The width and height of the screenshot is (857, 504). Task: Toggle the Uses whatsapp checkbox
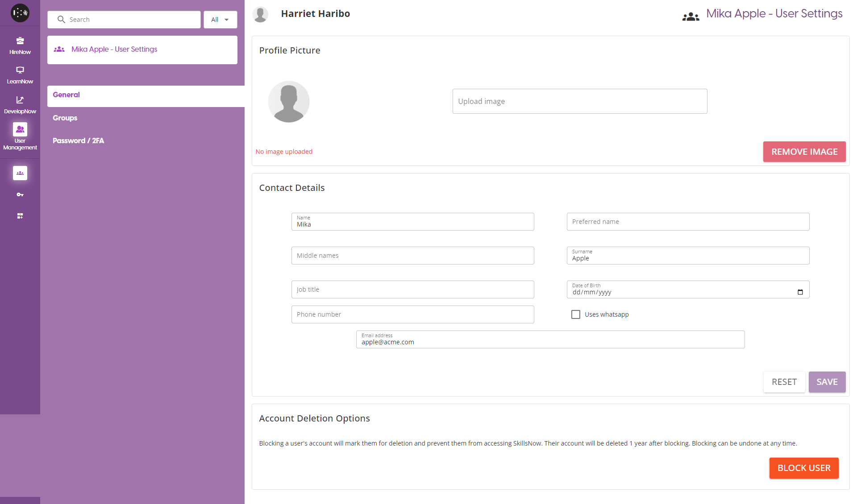coord(576,314)
